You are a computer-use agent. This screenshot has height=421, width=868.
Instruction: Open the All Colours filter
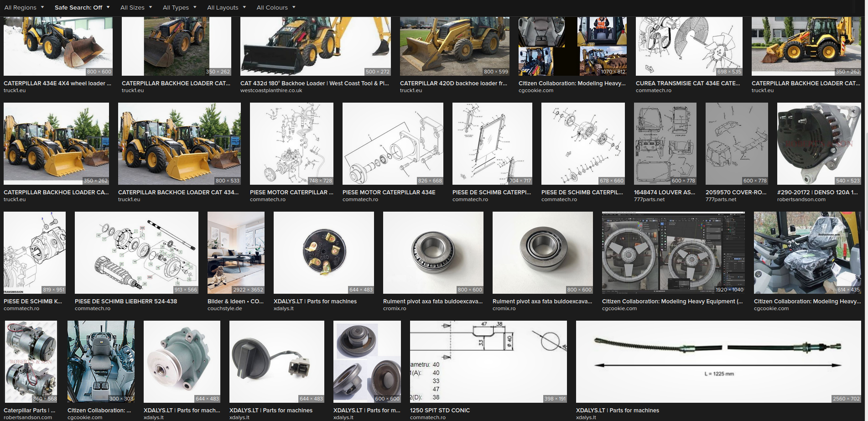point(276,7)
